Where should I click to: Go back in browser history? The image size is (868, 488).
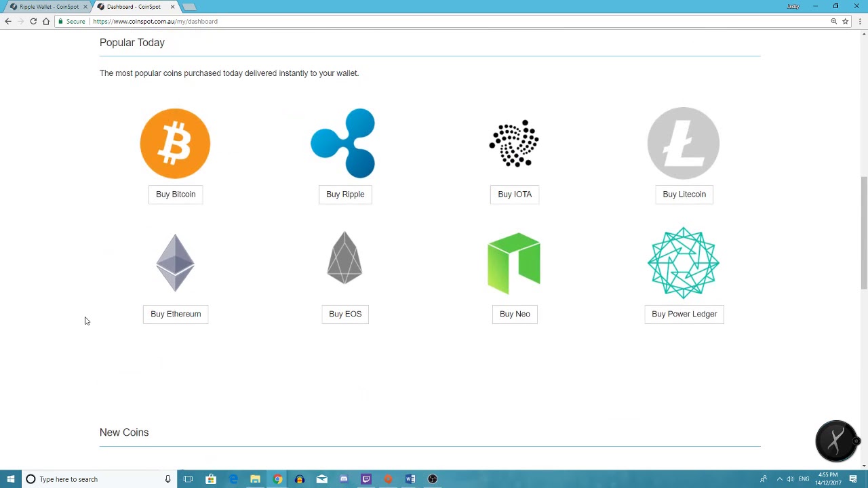click(8, 21)
